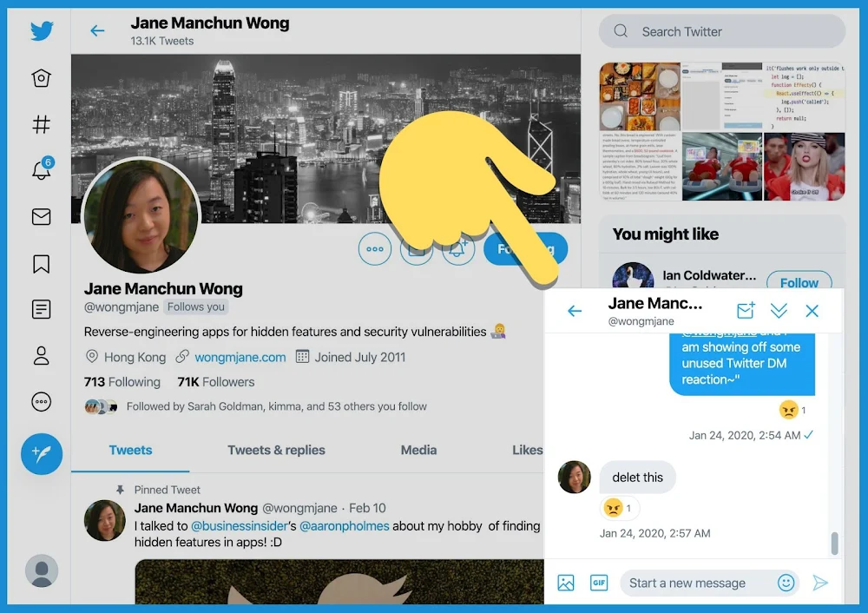Viewport: 868px width, 613px height.
Task: Click DM conversation scrollbar
Action: click(835, 543)
